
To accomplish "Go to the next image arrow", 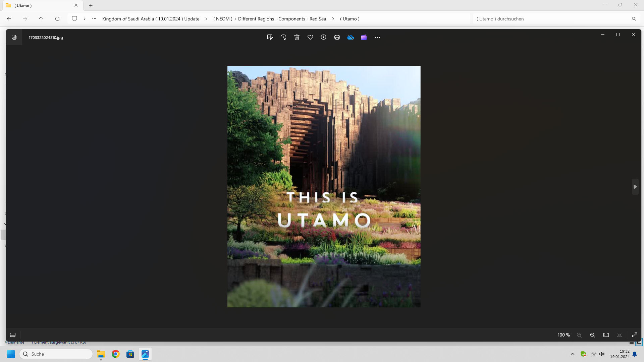I will tap(635, 187).
